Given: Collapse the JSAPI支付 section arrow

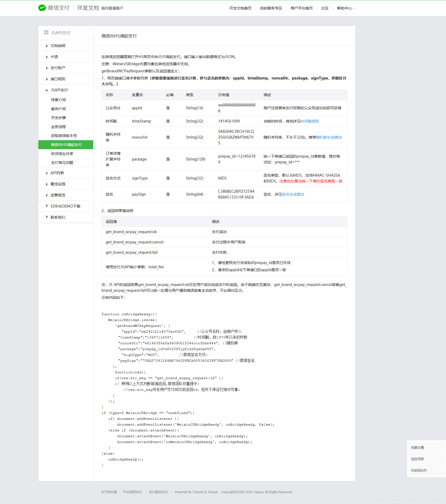Looking at the screenshot, I should pyautogui.click(x=47, y=90).
